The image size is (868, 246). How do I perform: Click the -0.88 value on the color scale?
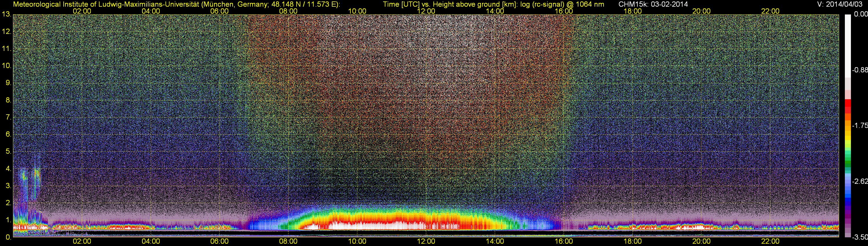860,70
